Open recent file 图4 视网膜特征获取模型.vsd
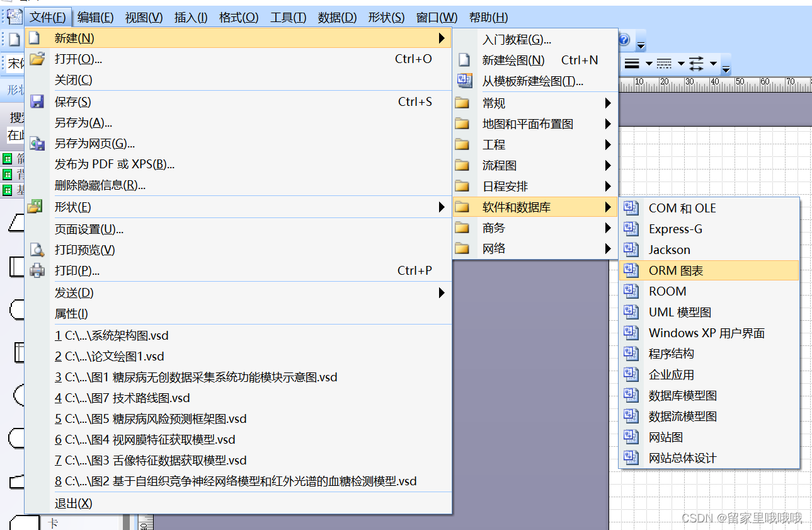The width and height of the screenshot is (812, 530). 238,439
